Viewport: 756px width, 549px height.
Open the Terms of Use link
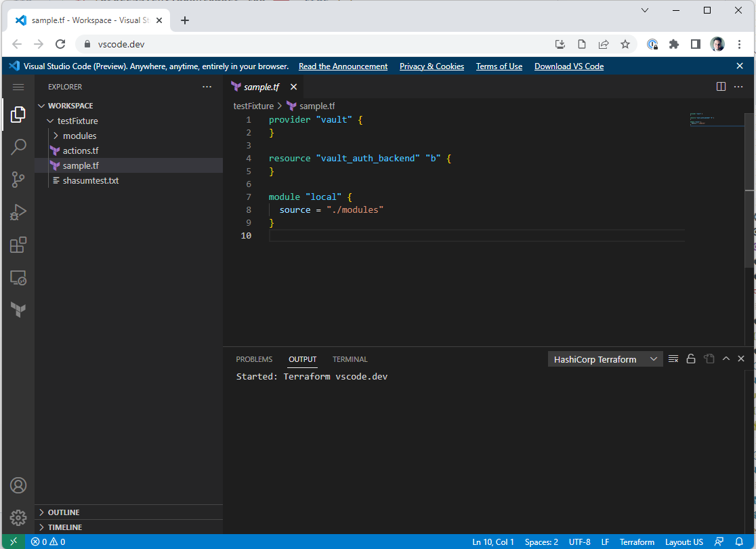click(x=499, y=66)
